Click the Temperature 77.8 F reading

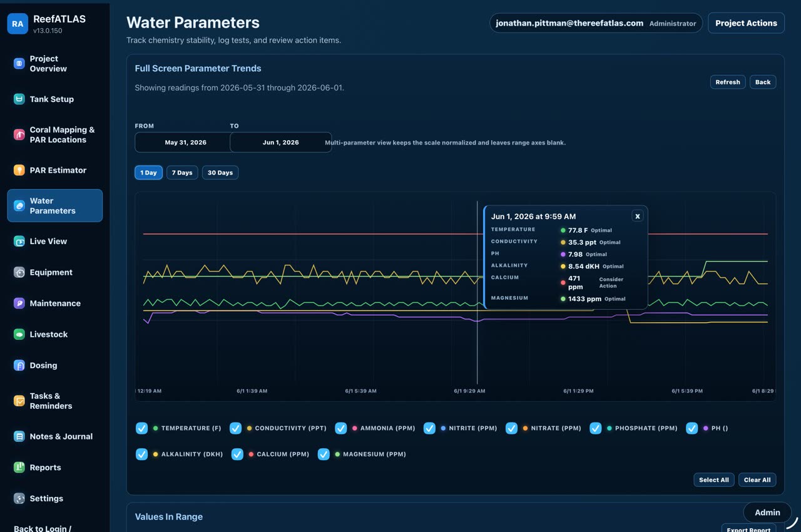[x=578, y=230]
